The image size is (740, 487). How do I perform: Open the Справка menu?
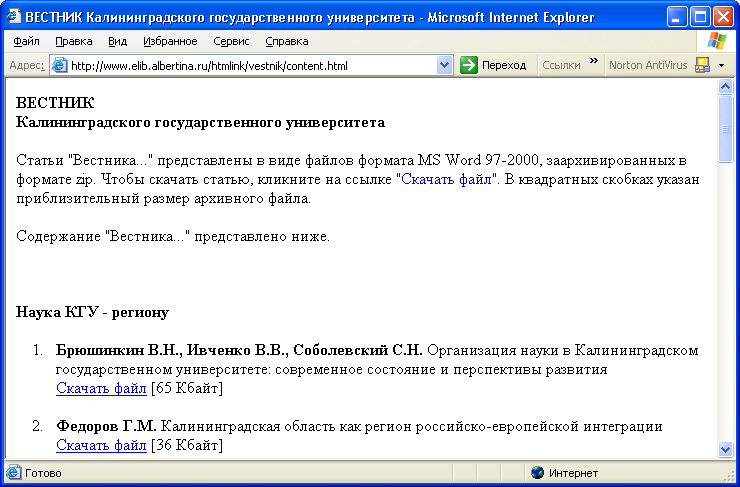click(287, 42)
